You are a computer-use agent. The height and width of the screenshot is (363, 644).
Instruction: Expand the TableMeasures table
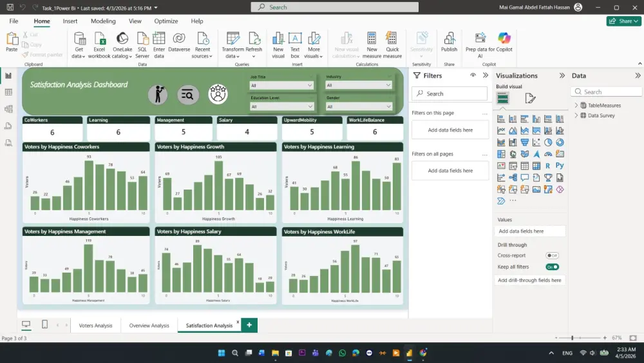click(576, 106)
